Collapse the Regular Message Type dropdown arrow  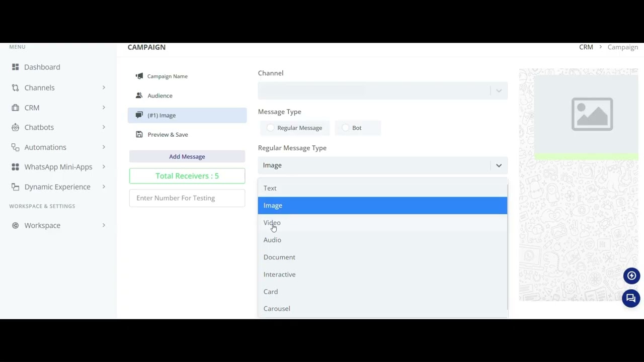pyautogui.click(x=499, y=165)
